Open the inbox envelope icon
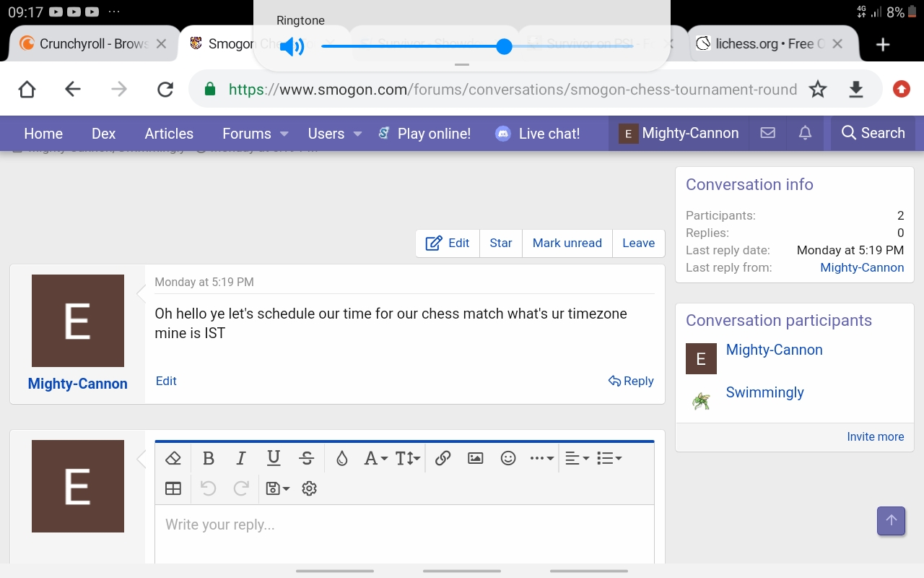This screenshot has height=578, width=924. pyautogui.click(x=768, y=133)
